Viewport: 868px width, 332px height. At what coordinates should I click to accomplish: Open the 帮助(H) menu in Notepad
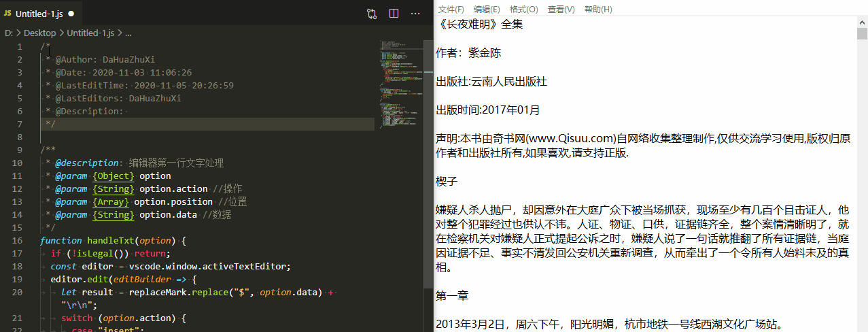pos(598,9)
